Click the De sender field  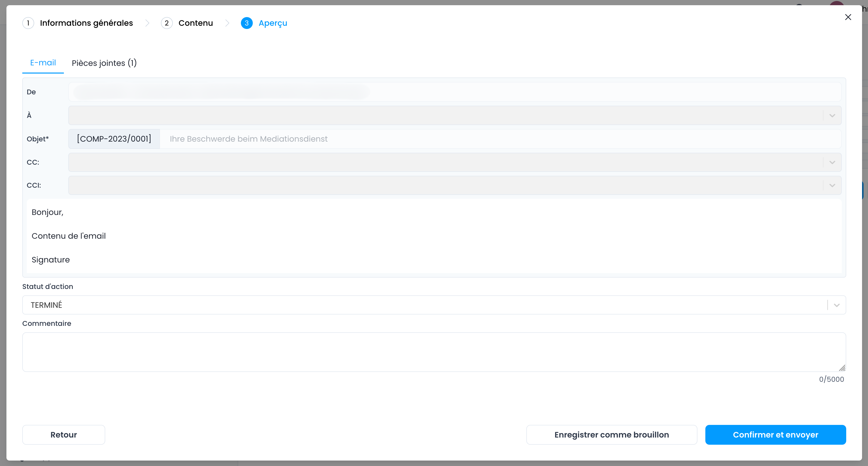pos(454,92)
